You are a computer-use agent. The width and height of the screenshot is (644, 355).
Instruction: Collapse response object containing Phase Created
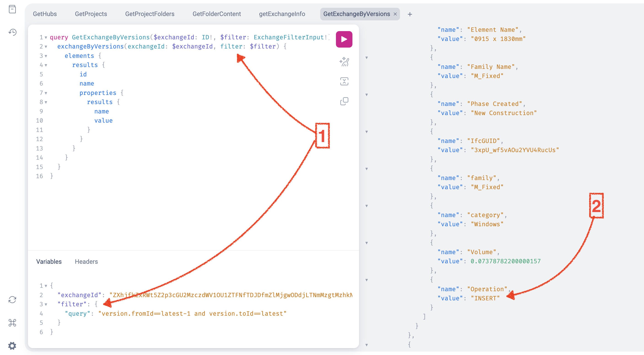pos(367,95)
